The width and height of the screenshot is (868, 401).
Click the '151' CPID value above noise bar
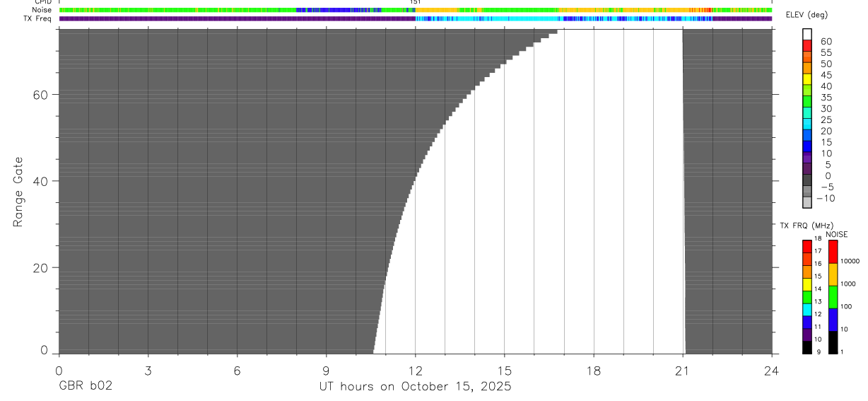pos(416,3)
